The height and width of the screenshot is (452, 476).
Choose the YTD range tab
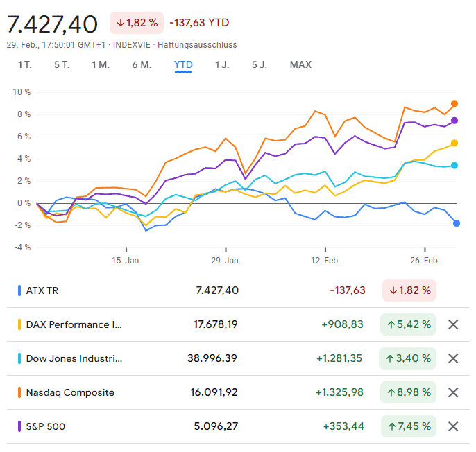[x=183, y=64]
